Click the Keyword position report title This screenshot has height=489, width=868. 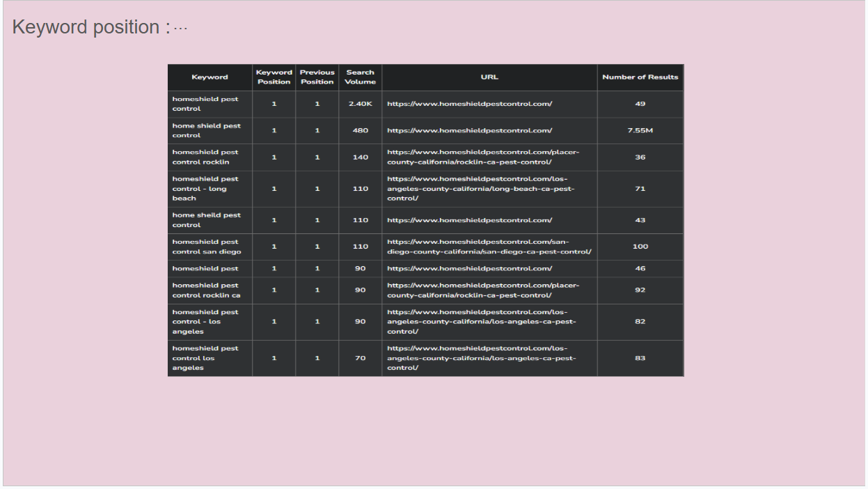pyautogui.click(x=86, y=26)
